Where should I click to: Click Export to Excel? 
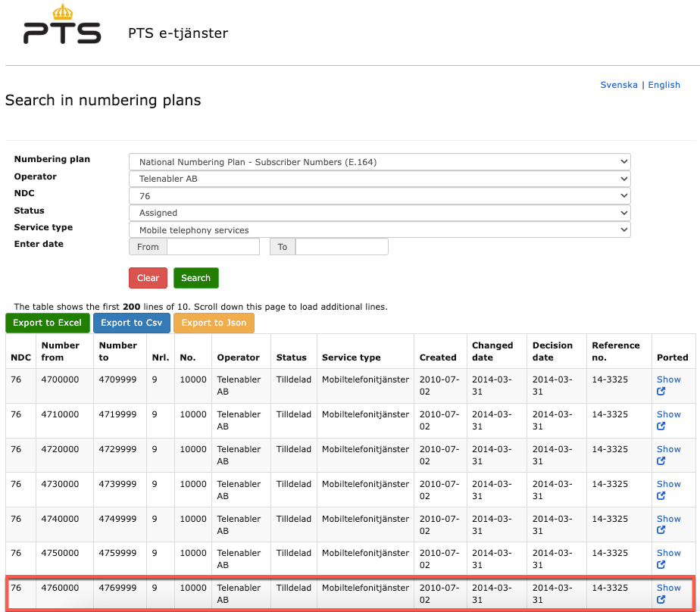(x=47, y=323)
